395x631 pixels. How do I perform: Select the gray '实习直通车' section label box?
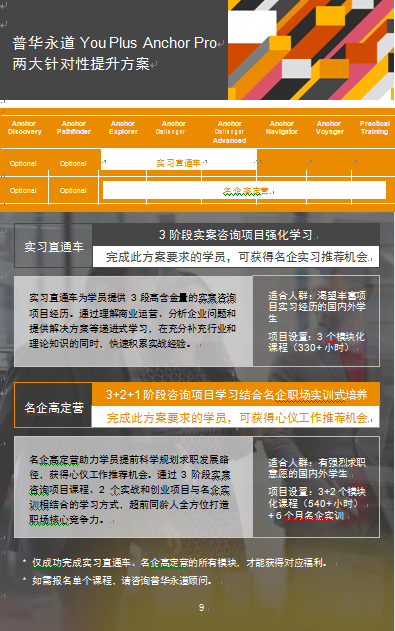53,246
